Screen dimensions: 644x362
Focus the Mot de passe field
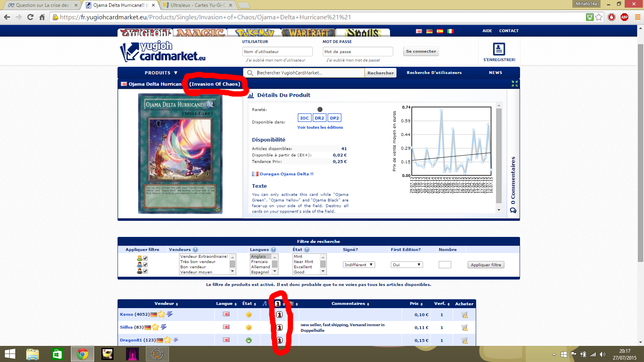[358, 51]
